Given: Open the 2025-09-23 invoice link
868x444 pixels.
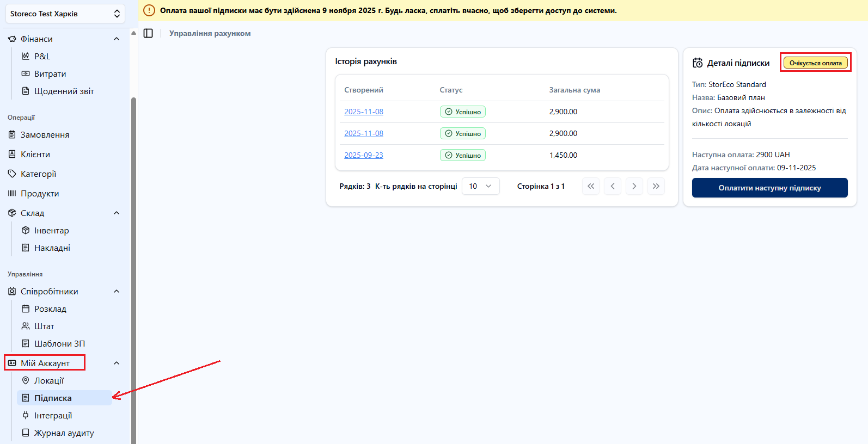Looking at the screenshot, I should point(364,155).
